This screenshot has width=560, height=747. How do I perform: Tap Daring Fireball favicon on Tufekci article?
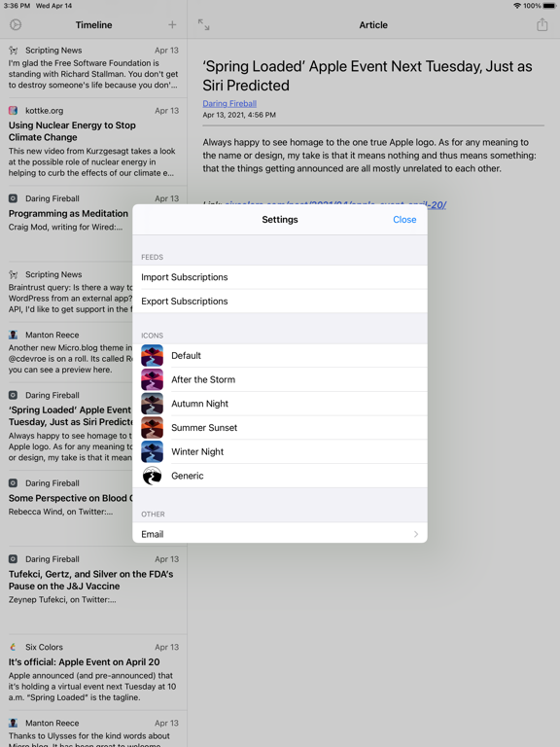coord(14,559)
